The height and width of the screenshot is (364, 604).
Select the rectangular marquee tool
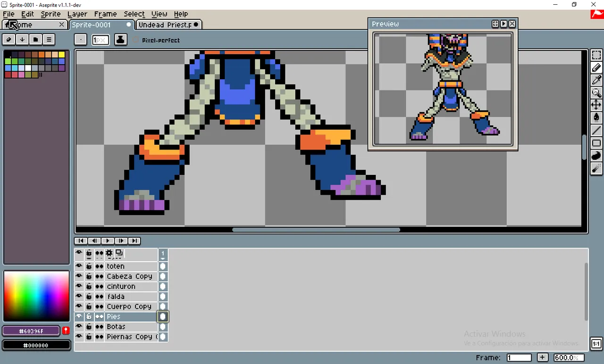pos(596,55)
